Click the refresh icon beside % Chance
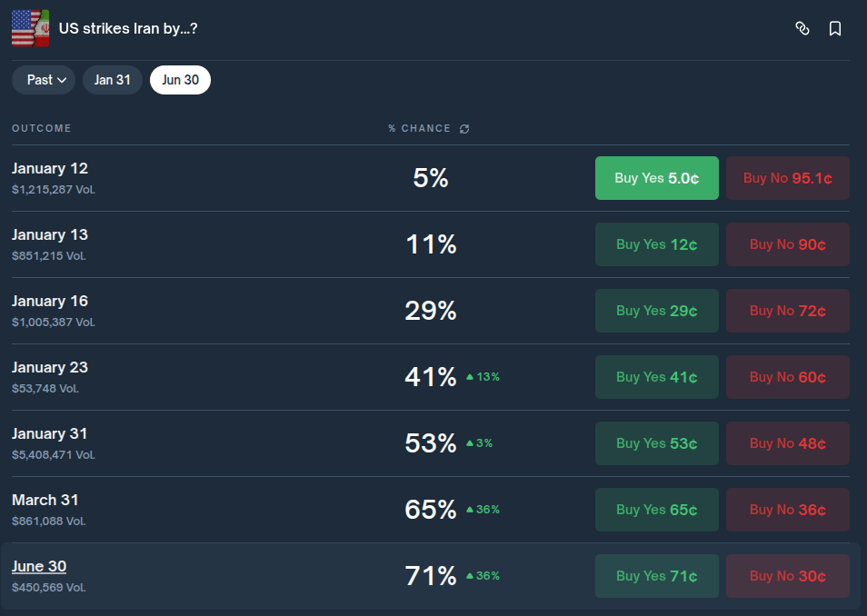Screen dimensions: 867x616 click(x=464, y=129)
